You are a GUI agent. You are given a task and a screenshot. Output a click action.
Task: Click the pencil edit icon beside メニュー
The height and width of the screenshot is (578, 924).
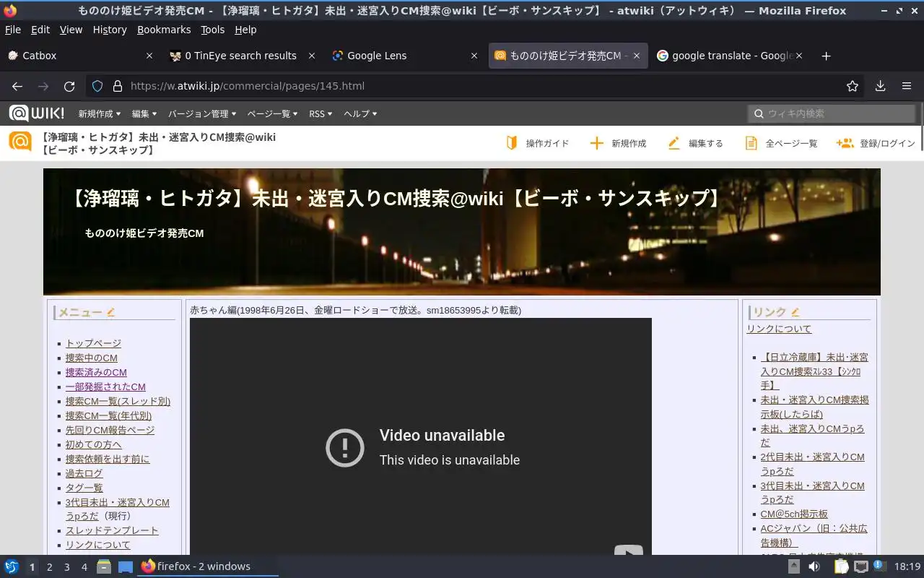coord(110,312)
